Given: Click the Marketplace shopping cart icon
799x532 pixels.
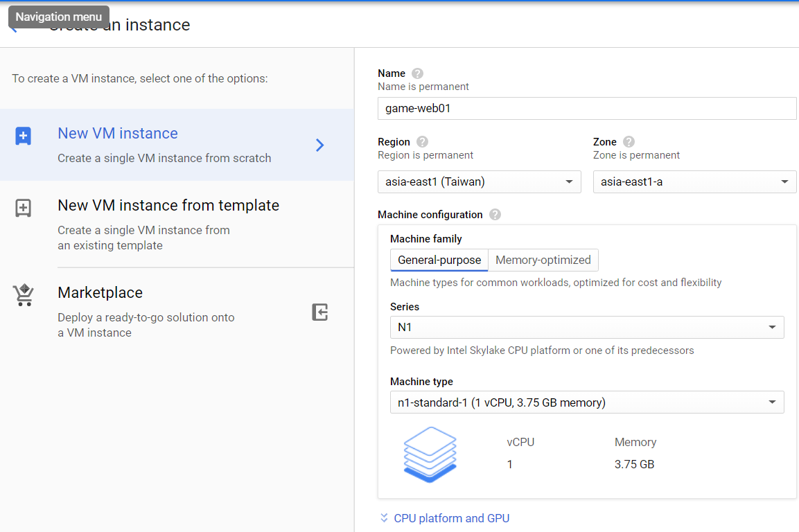Looking at the screenshot, I should pyautogui.click(x=24, y=295).
